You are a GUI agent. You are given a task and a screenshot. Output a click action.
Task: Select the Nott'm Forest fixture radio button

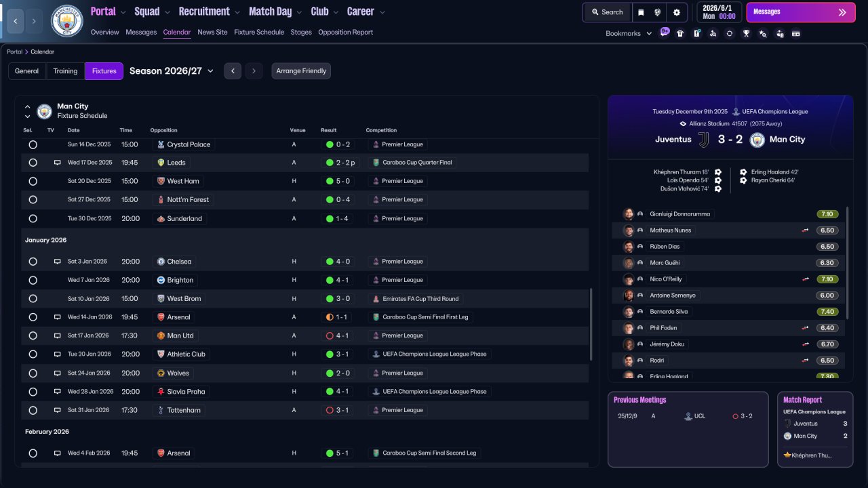[x=33, y=200]
